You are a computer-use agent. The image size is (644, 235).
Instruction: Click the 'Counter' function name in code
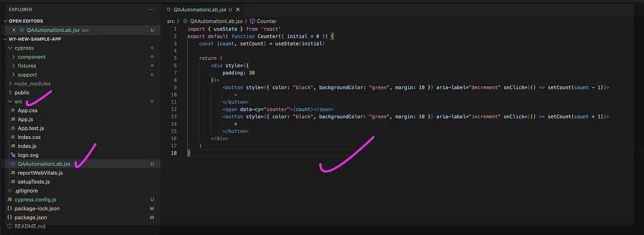[268, 36]
